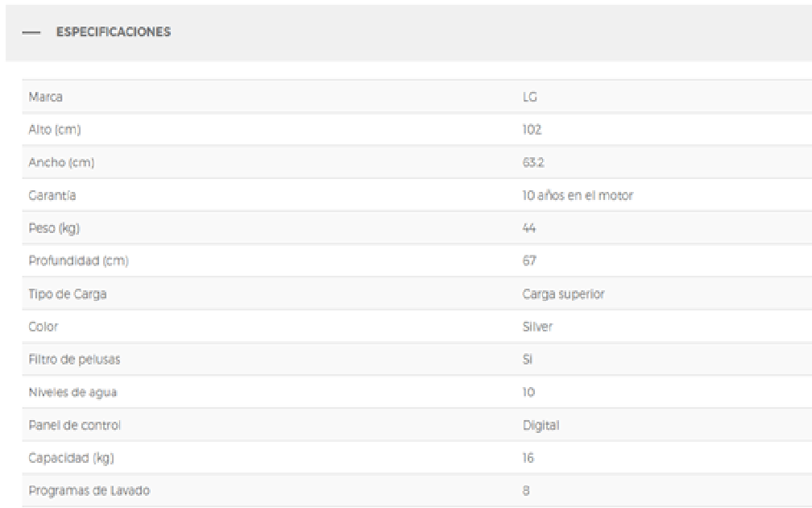
Task: Select the Filtro de pelusas label
Action: point(74,360)
